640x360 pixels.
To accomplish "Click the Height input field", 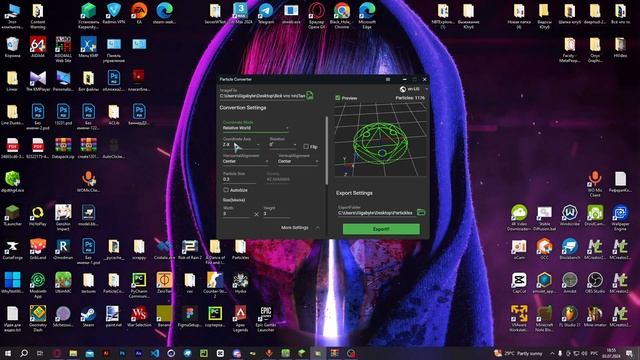I will click(x=276, y=213).
